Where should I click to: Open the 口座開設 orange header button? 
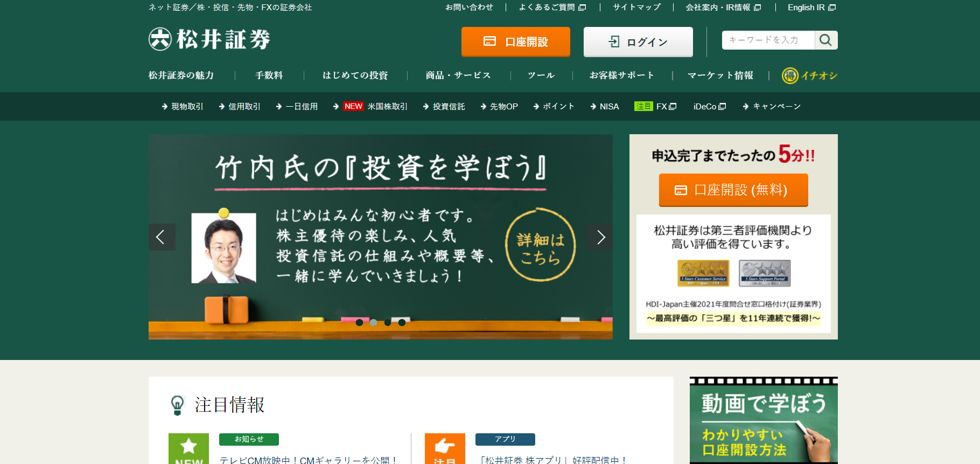tap(516, 41)
